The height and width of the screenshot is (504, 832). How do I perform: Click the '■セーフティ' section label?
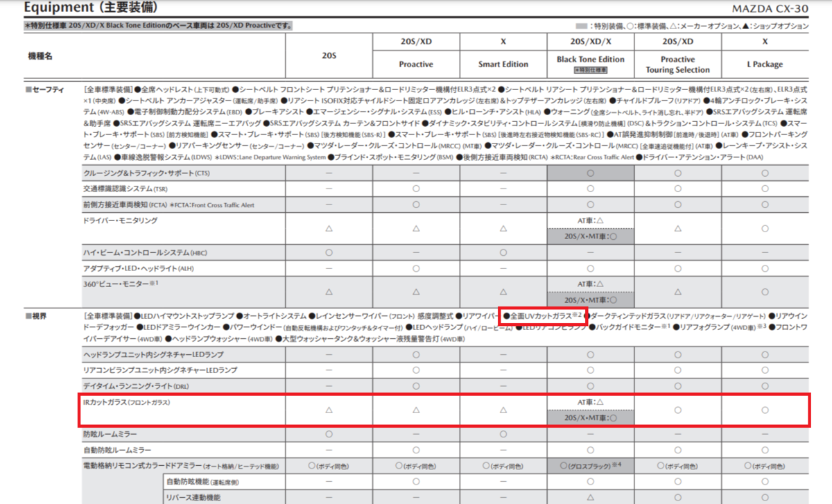(44, 90)
